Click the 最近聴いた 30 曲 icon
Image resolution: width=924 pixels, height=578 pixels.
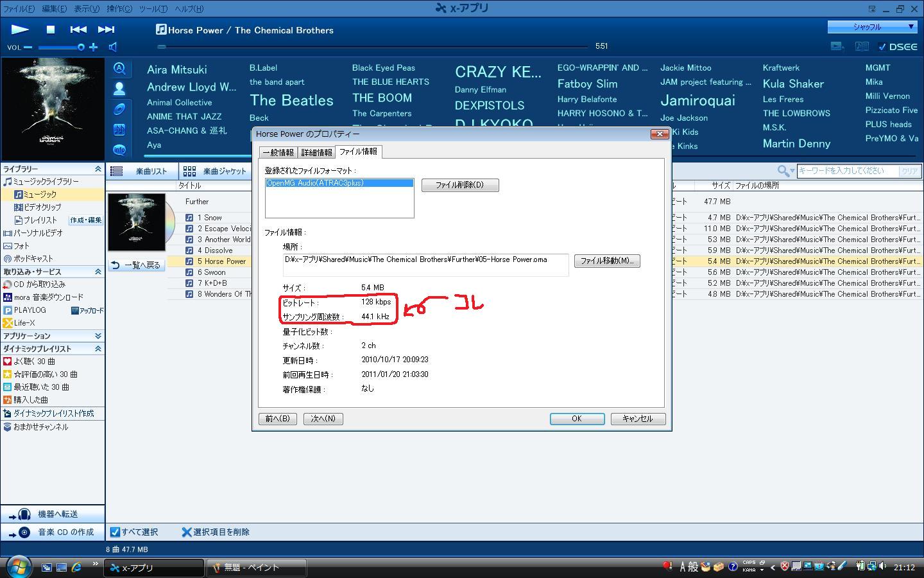tap(8, 387)
